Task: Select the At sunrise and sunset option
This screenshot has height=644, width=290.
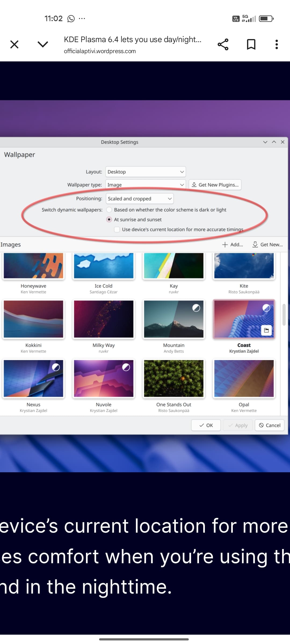Action: pos(109,219)
